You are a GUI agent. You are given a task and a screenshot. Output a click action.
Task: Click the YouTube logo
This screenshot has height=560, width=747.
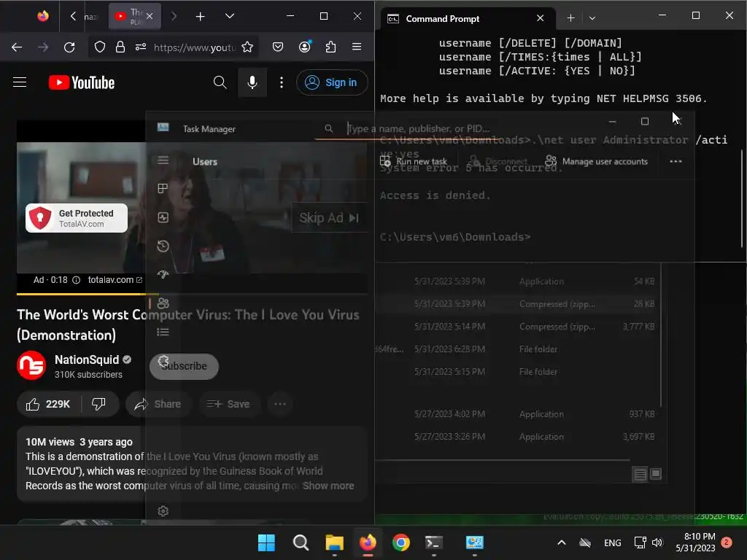(82, 82)
